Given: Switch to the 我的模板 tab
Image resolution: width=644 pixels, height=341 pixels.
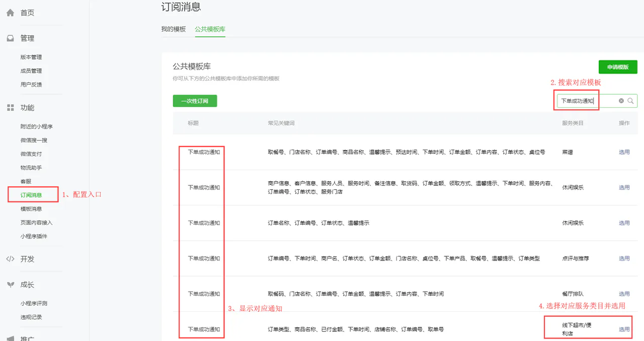Looking at the screenshot, I should 174,29.
